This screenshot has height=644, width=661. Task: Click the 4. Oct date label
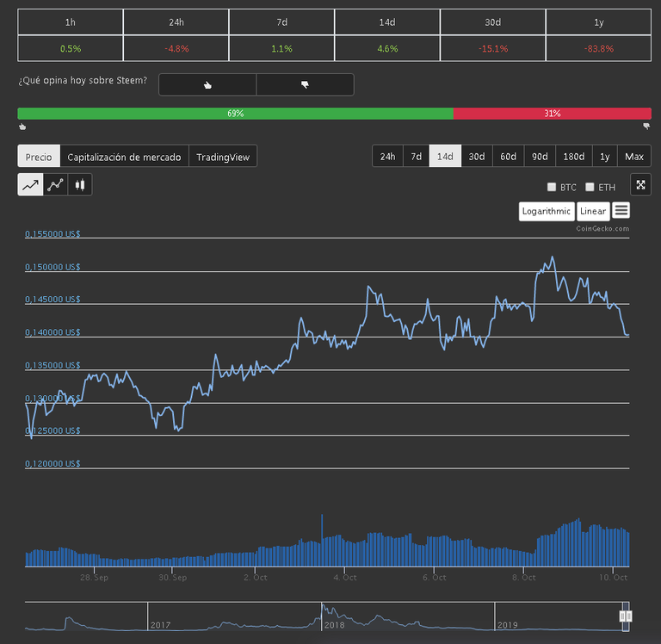(345, 578)
